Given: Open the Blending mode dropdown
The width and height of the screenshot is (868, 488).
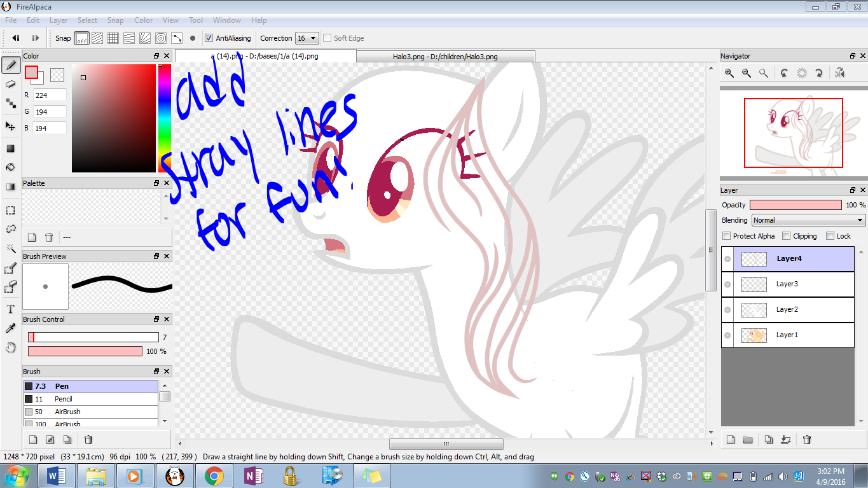Looking at the screenshot, I should click(808, 220).
